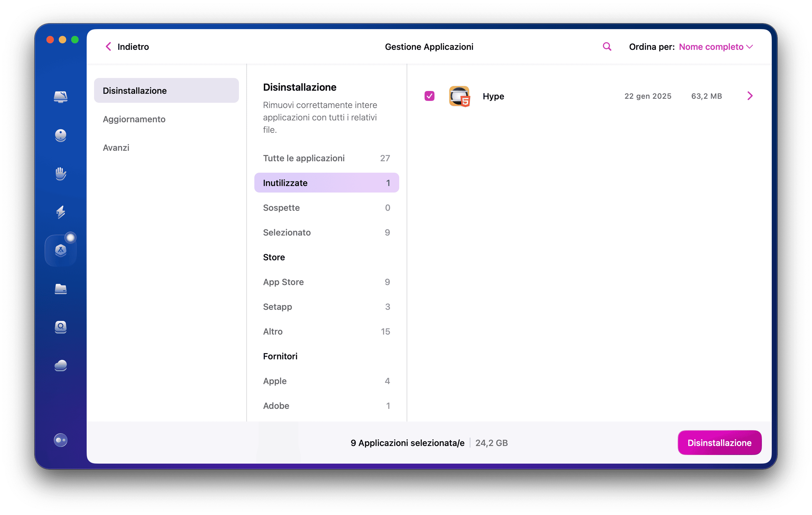Expand Hype details with the chevron arrow
812x515 pixels.
click(x=750, y=96)
